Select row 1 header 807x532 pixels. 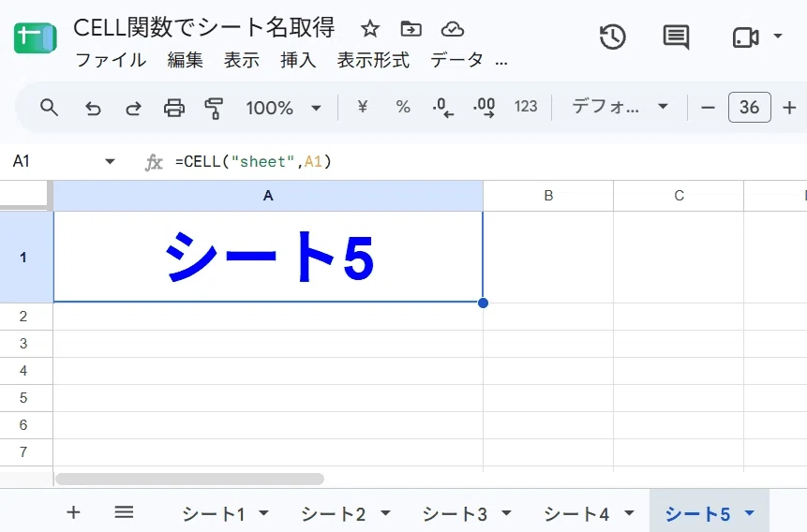point(23,257)
